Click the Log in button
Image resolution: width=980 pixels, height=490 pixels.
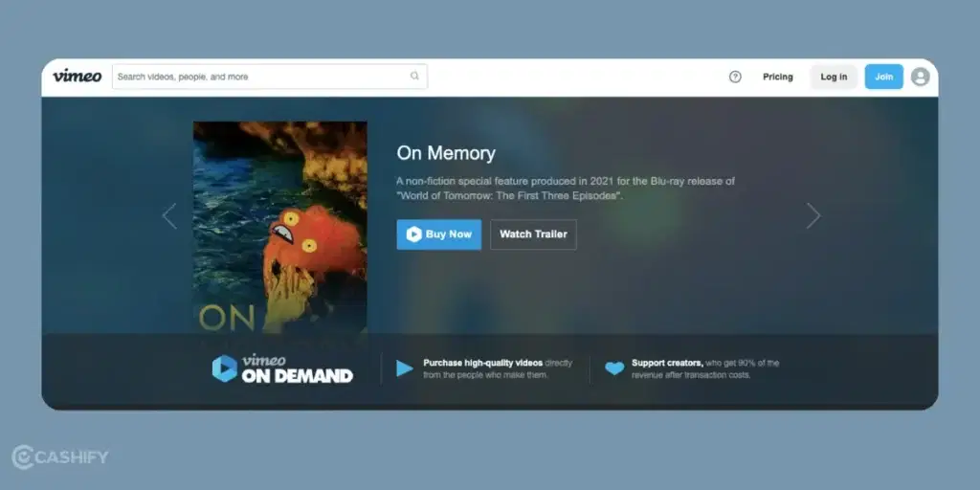coord(834,77)
